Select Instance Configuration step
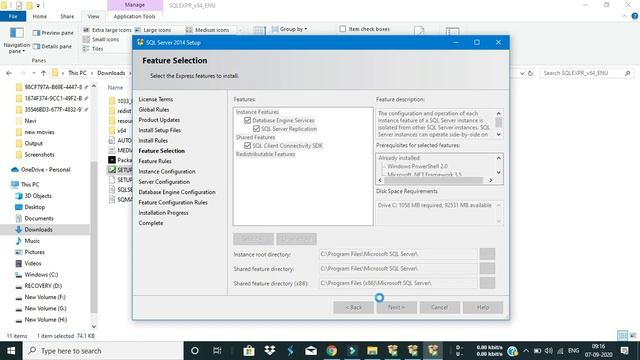The height and width of the screenshot is (360, 640). [167, 171]
